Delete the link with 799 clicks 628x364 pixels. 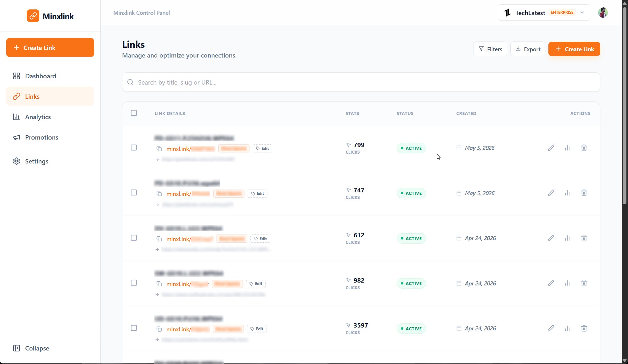(x=584, y=148)
